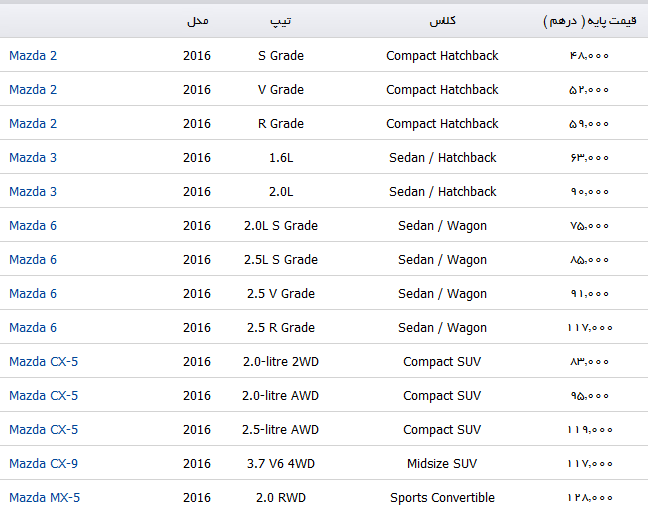Viewport: 648px width, 511px height.
Task: Select the Midsize SUV class cell
Action: point(442,463)
